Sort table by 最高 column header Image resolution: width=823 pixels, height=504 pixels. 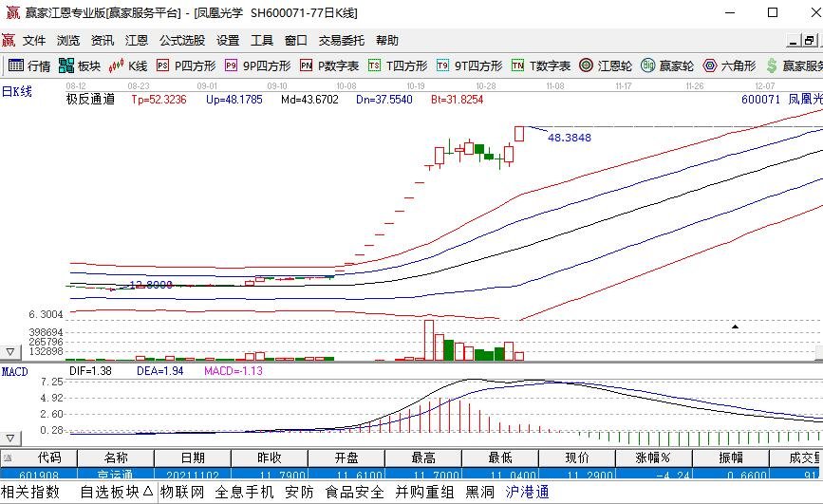click(x=423, y=457)
